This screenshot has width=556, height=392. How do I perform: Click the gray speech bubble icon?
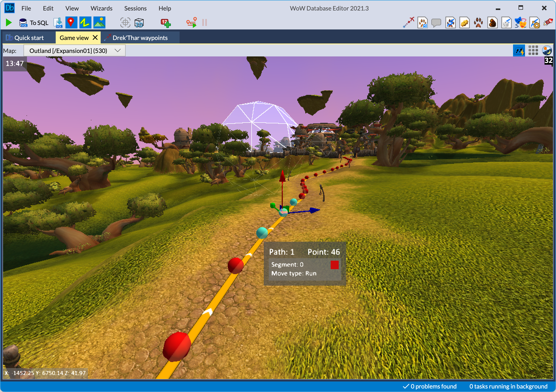pos(436,23)
